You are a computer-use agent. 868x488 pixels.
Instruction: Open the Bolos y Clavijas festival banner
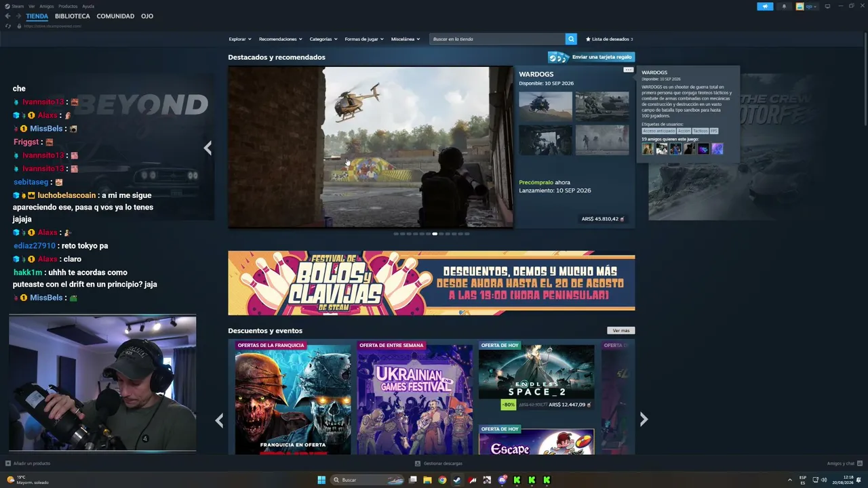pyautogui.click(x=431, y=283)
